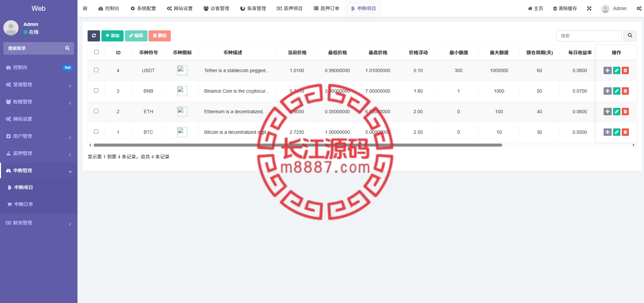Toggle the select-all checkbox in table header
This screenshot has width=644, height=303.
pos(96,52)
